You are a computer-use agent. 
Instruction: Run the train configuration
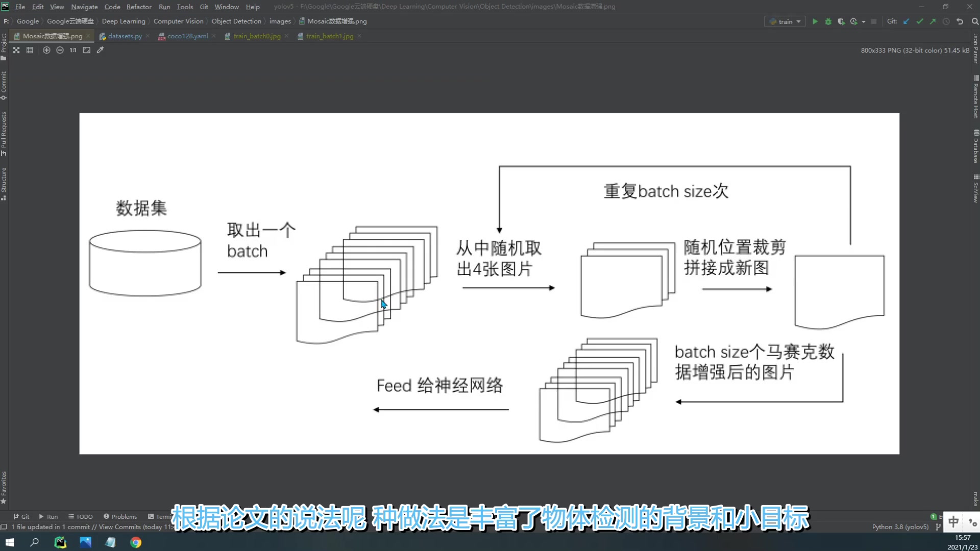coord(815,21)
